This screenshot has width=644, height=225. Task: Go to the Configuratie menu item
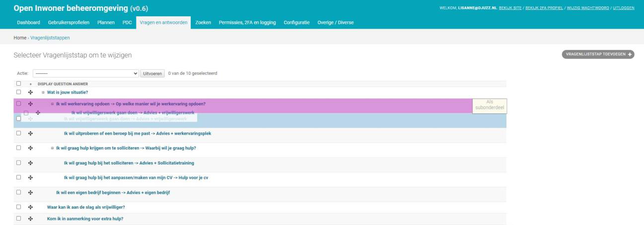297,23
